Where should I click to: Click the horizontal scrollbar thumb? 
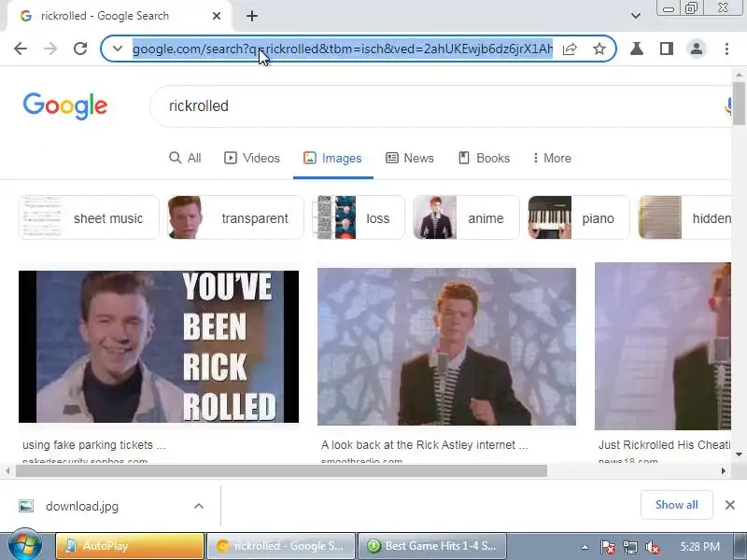[x=281, y=471]
